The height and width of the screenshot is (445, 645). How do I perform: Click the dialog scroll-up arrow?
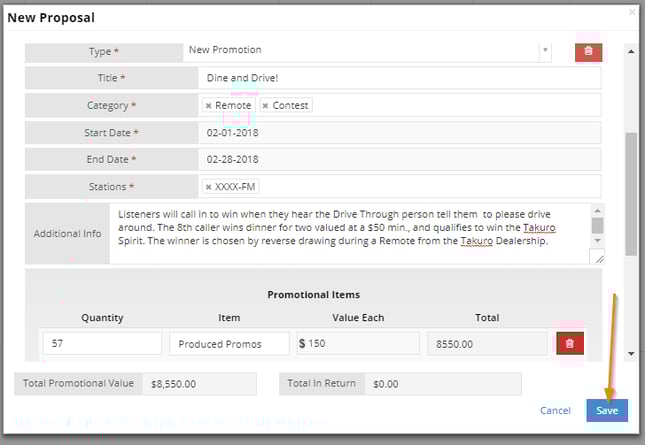(x=631, y=51)
